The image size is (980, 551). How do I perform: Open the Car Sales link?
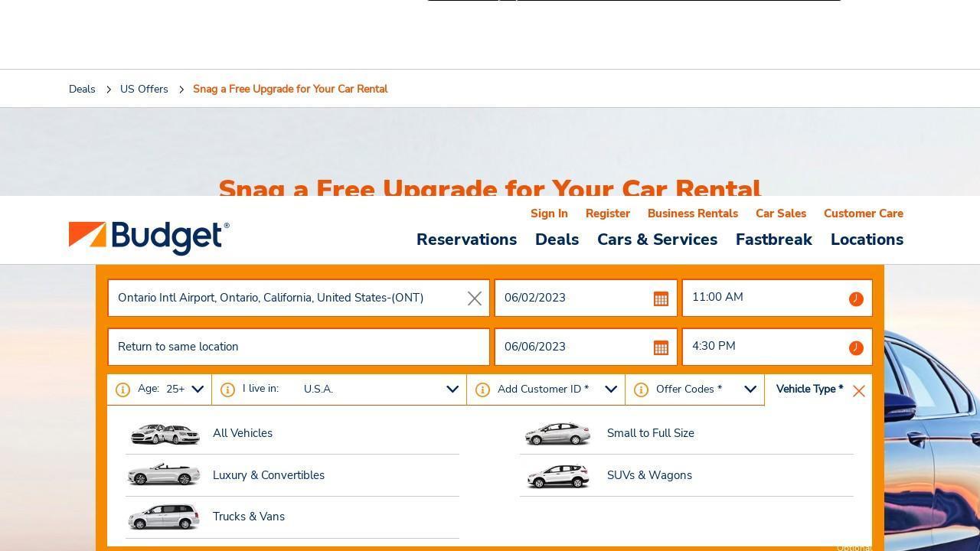point(781,214)
